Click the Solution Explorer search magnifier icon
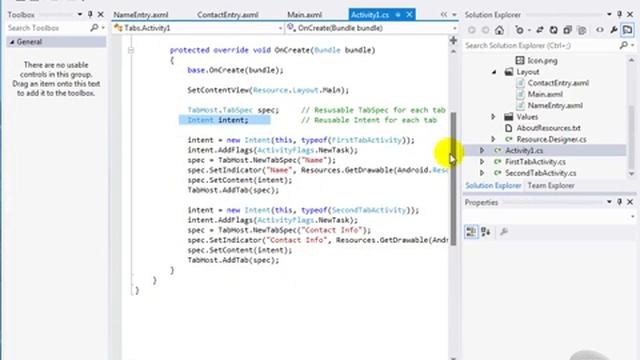 point(623,45)
